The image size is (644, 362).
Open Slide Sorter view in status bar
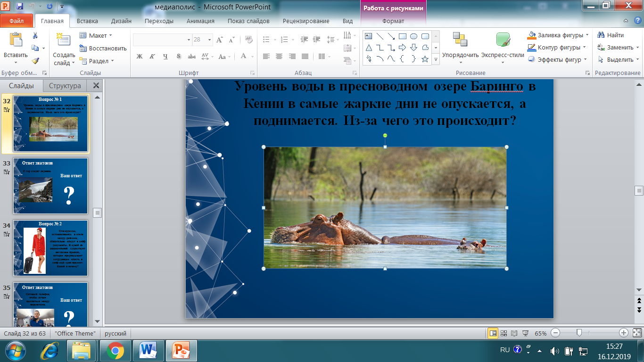[504, 333]
